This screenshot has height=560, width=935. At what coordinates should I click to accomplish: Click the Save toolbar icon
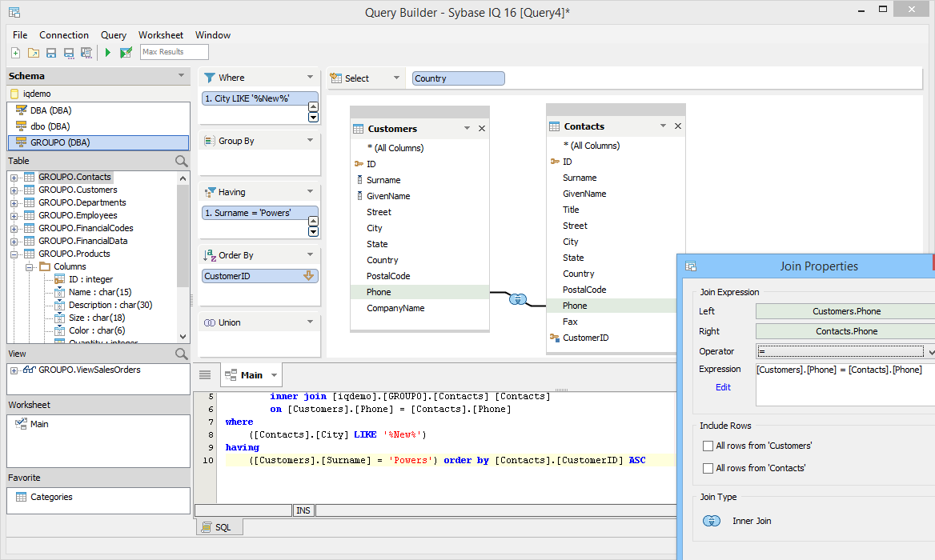tap(51, 53)
